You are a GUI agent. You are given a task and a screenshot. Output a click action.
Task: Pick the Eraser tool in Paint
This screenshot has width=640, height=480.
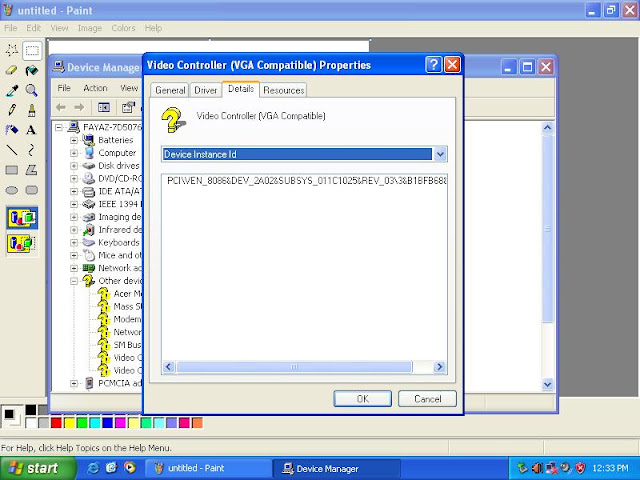[11, 71]
